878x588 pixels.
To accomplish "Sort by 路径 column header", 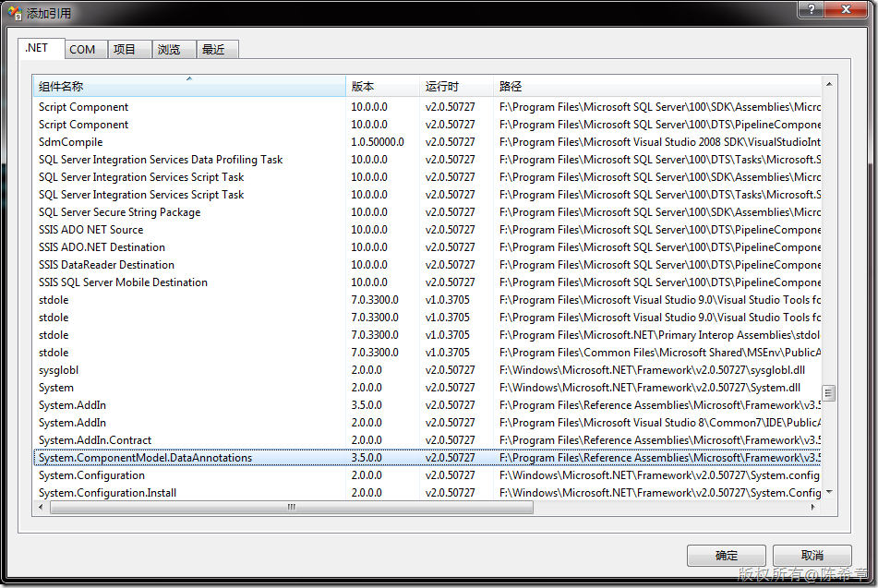I will pyautogui.click(x=657, y=86).
